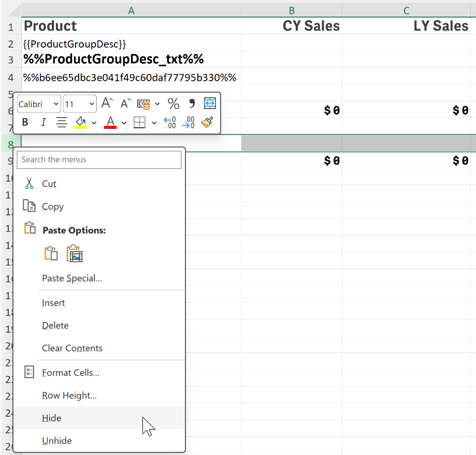Apply Percent Style number format
Screen dimensions: 476x455
(x=174, y=104)
